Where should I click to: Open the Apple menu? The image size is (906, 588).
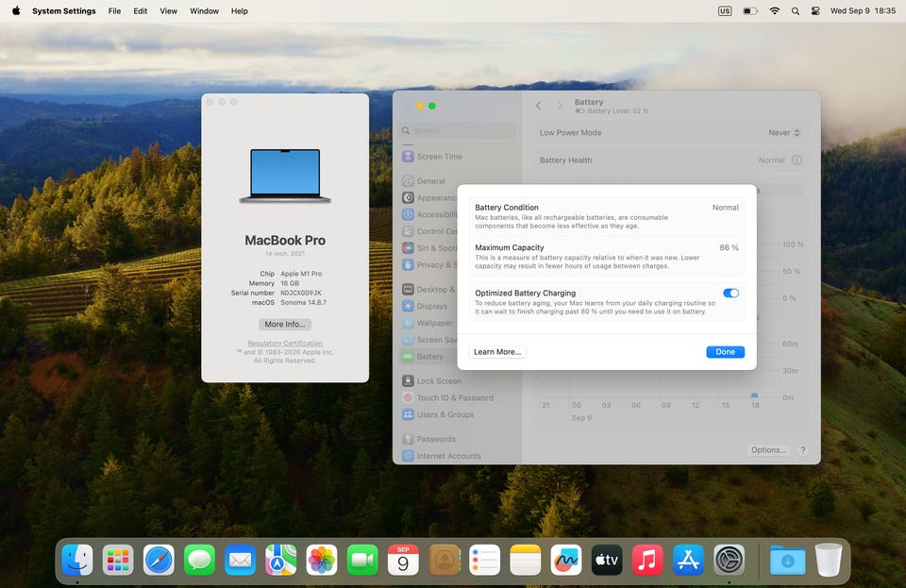[x=16, y=11]
